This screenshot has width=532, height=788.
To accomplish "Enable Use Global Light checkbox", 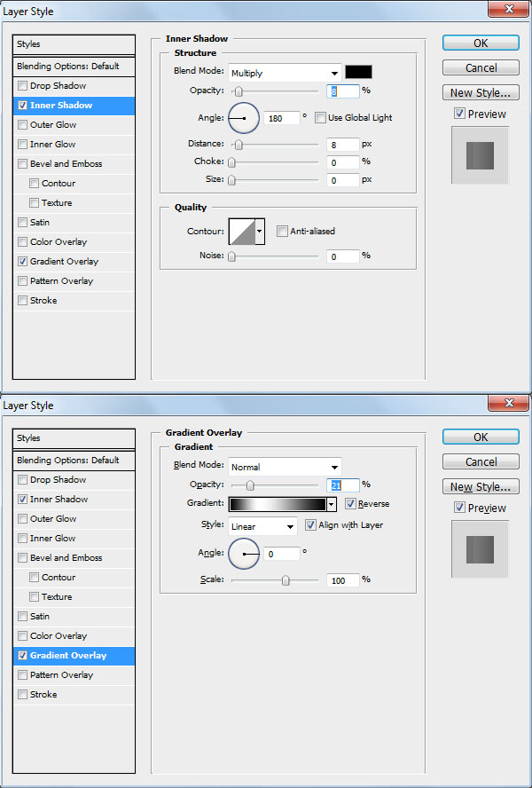I will click(320, 118).
